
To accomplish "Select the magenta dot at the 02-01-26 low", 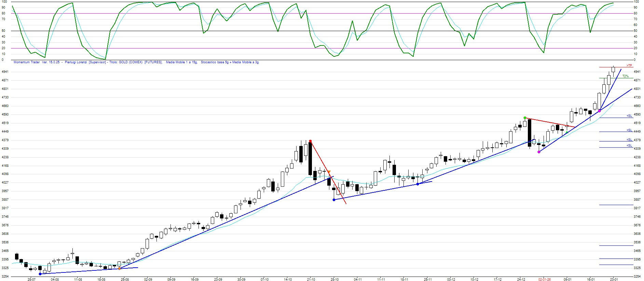I will click(x=539, y=152).
